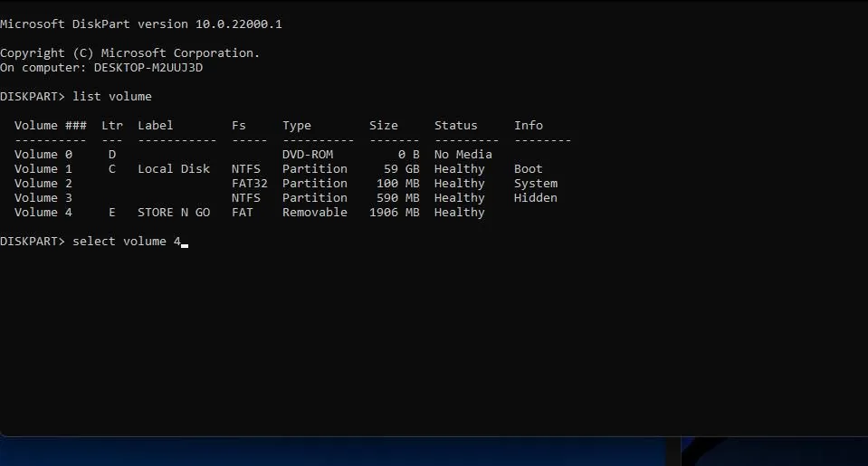This screenshot has width=868, height=466.
Task: Click the 'Fs' column header
Action: 239,126
